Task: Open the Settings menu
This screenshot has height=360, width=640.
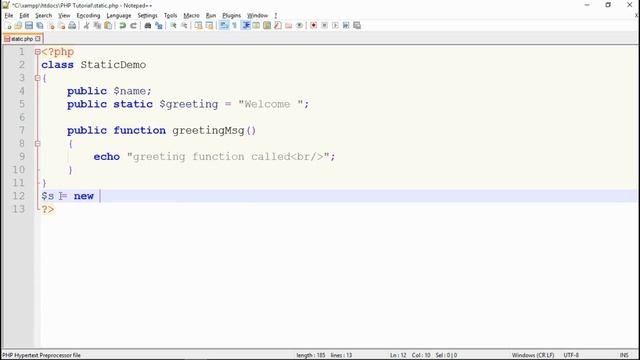Action: [147, 16]
